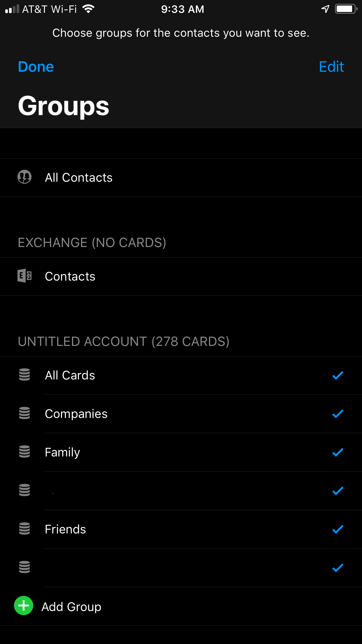Tap Done to close Groups
The width and height of the screenshot is (362, 644).
pyautogui.click(x=36, y=67)
